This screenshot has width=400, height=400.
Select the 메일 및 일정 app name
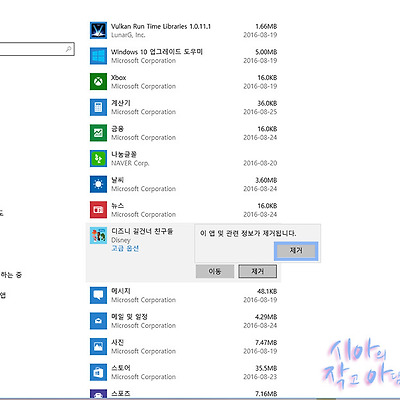[x=129, y=317]
